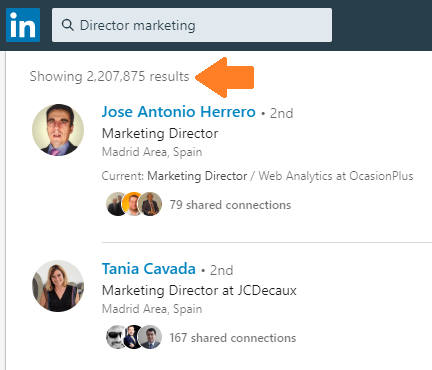Click the search magnifier icon

pos(68,25)
